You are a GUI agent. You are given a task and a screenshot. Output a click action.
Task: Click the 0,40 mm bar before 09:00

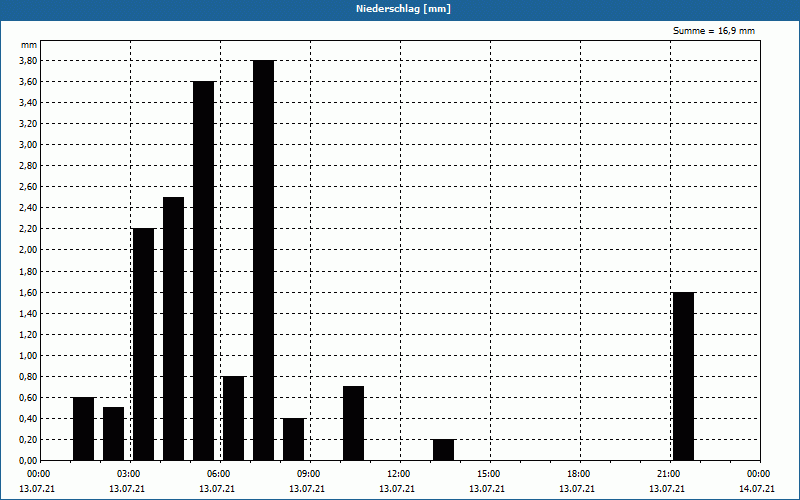click(x=293, y=439)
